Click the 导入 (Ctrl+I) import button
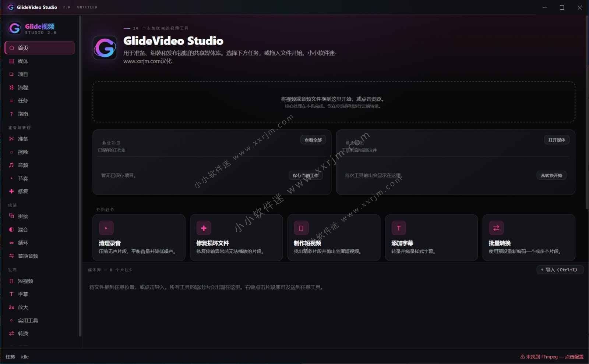Image resolution: width=589 pixels, height=364 pixels. click(560, 270)
